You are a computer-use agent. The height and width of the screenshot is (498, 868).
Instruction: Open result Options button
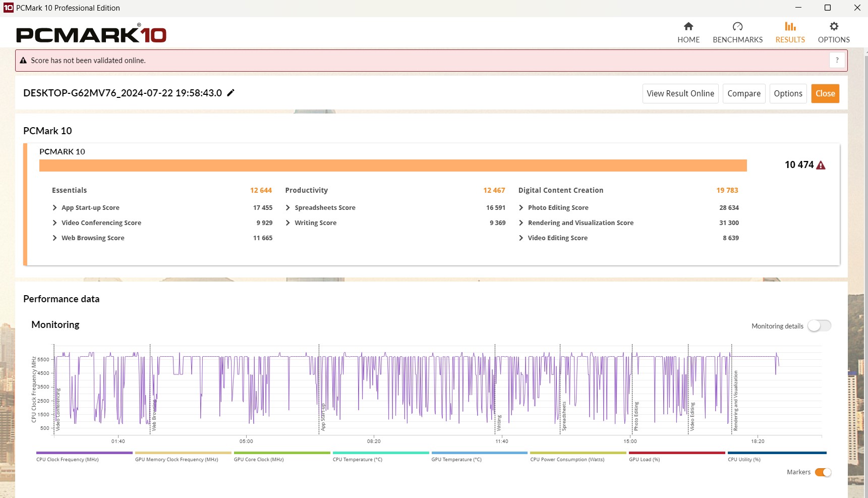788,93
